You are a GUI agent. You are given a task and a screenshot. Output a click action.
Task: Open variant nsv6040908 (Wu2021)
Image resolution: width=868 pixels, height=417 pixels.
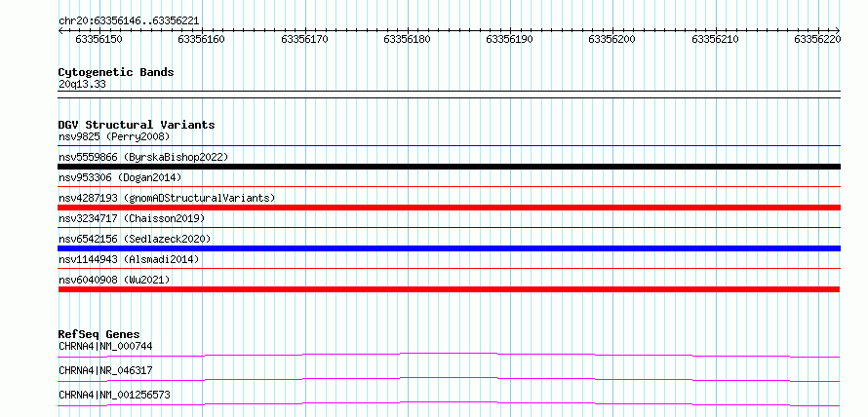tap(114, 281)
